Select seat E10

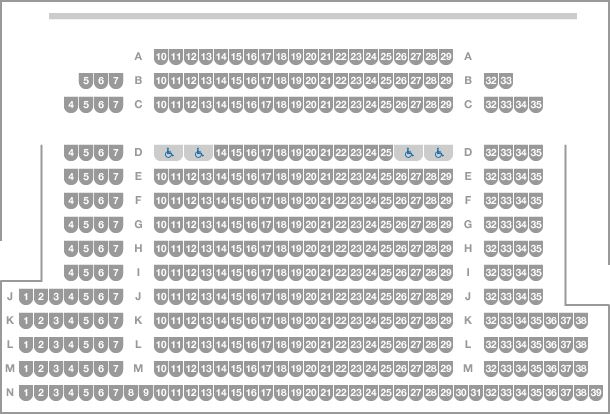[x=161, y=177]
